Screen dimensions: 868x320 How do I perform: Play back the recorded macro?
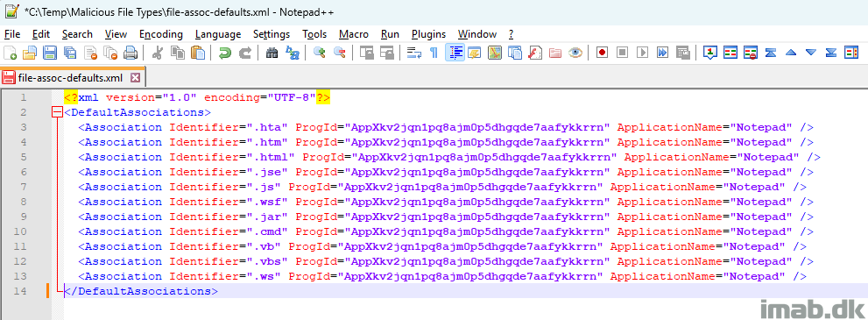pyautogui.click(x=642, y=53)
